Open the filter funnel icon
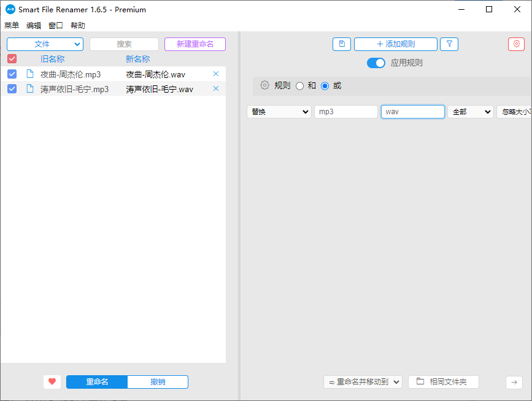Image resolution: width=532 pixels, height=401 pixels. pyautogui.click(x=449, y=44)
